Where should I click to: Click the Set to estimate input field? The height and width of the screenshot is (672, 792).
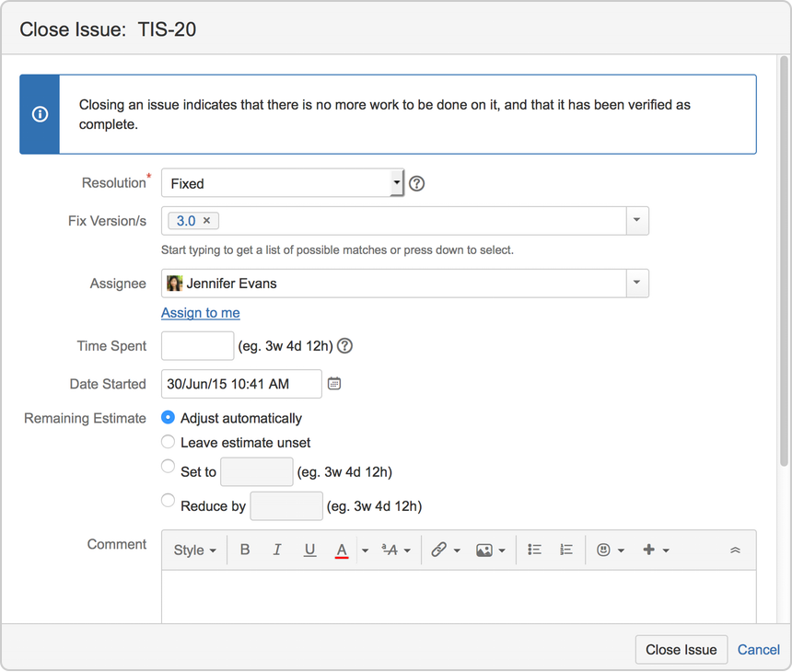click(x=257, y=471)
